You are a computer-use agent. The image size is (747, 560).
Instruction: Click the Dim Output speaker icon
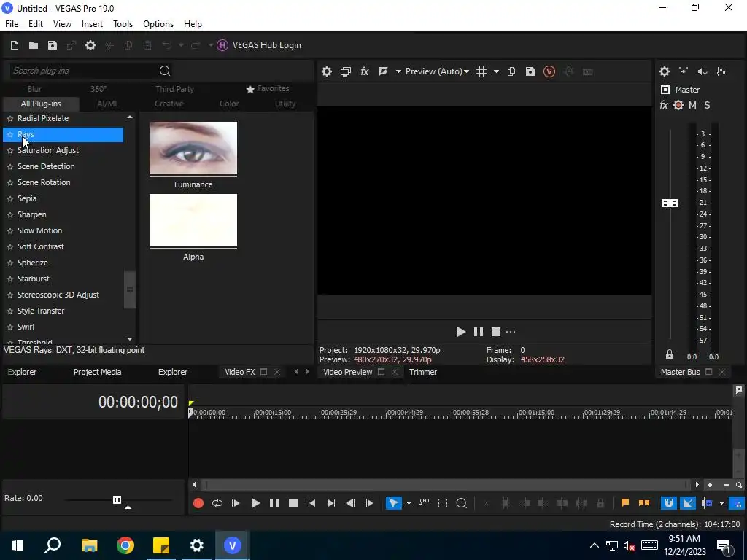point(703,71)
